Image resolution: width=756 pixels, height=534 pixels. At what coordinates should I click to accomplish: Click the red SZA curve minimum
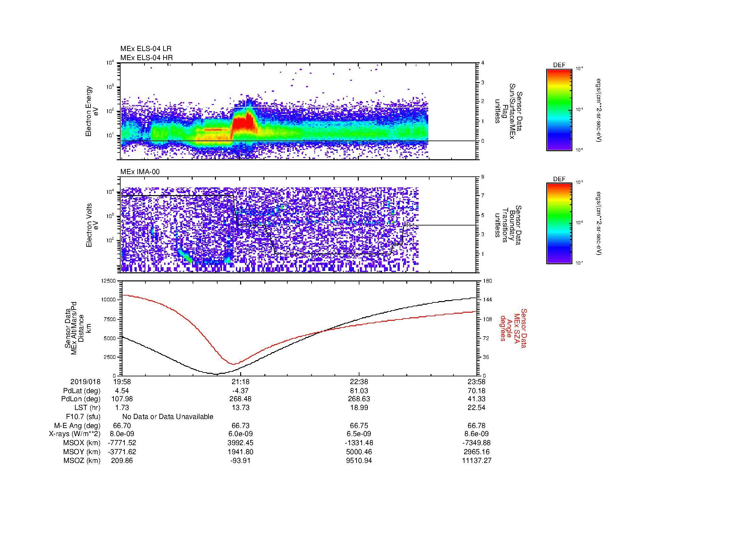click(233, 364)
